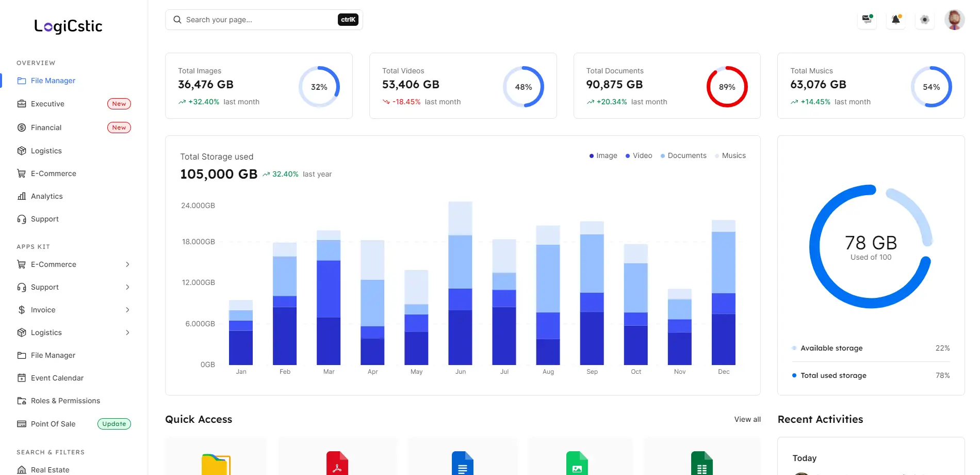The height and width of the screenshot is (475, 980).
Task: Click the Real Estate home icon
Action: point(22,470)
